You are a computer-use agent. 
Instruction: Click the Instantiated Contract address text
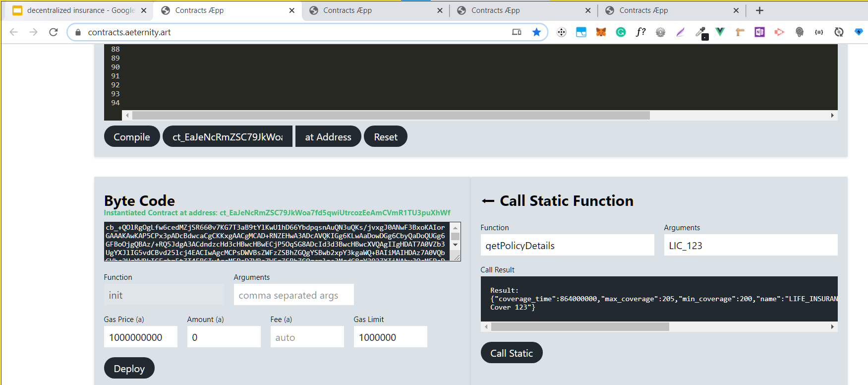tap(277, 213)
